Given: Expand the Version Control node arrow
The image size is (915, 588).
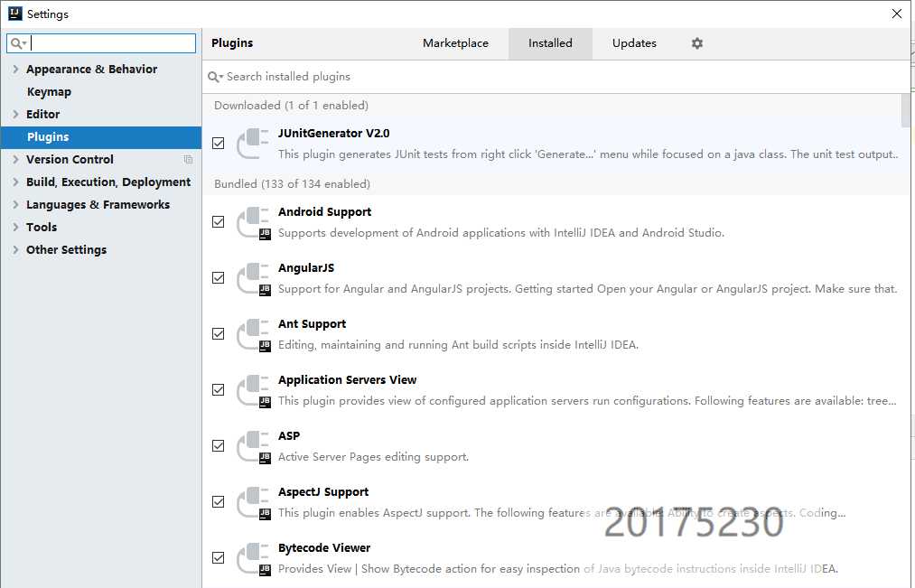Looking at the screenshot, I should pos(15,159).
